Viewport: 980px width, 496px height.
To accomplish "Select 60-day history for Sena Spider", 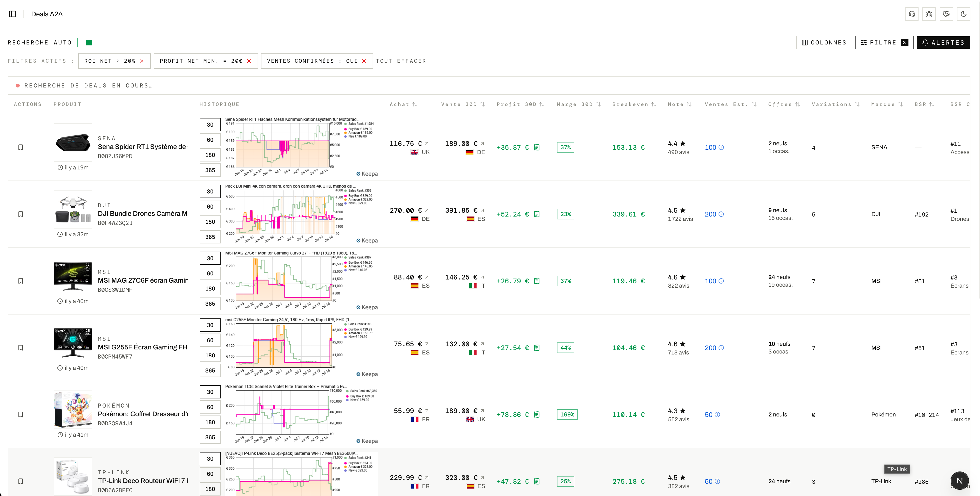I will [210, 140].
